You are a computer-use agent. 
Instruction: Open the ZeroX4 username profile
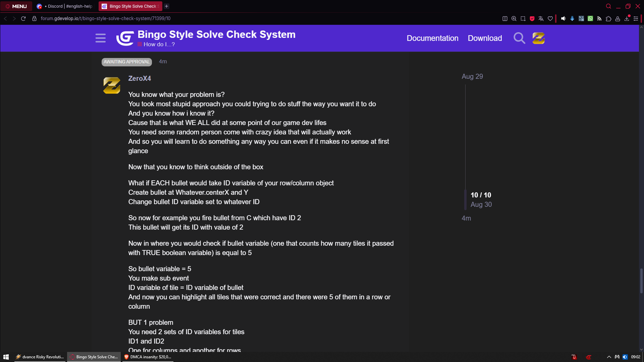[140, 78]
